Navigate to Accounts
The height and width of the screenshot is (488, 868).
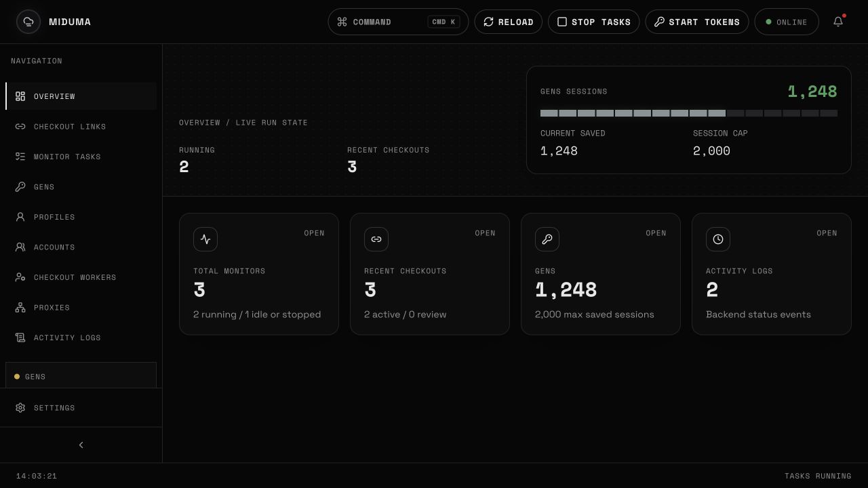tap(81, 247)
